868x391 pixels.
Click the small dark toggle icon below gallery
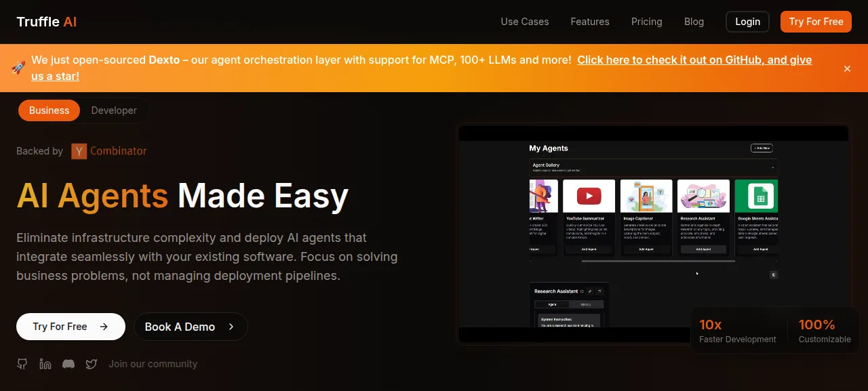click(774, 274)
